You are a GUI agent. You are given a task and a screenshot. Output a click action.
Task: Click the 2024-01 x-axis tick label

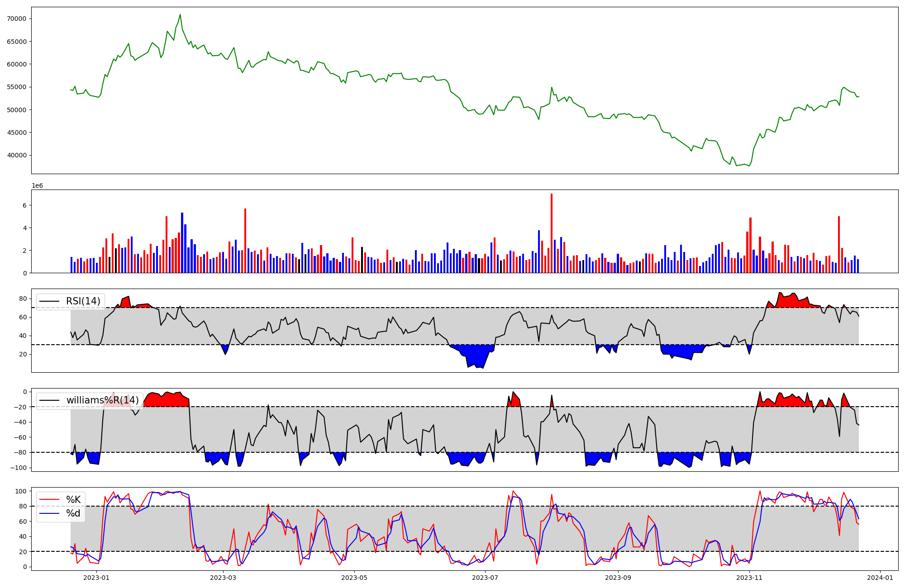click(880, 578)
